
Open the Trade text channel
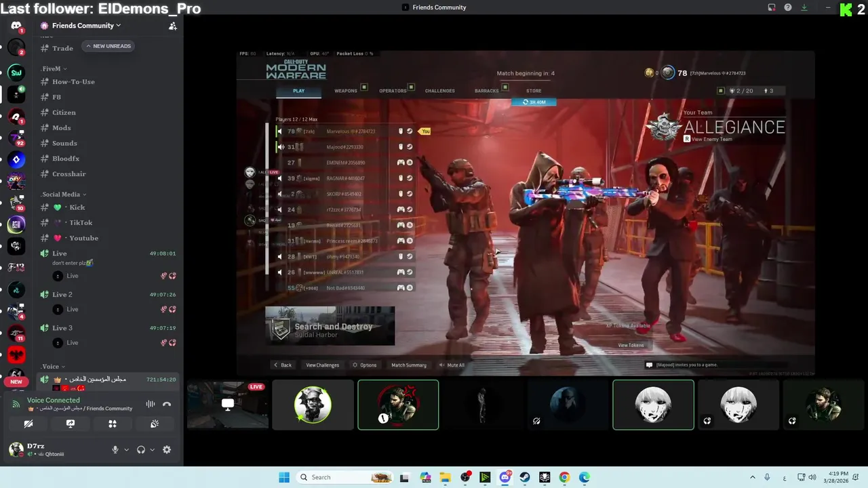62,48
